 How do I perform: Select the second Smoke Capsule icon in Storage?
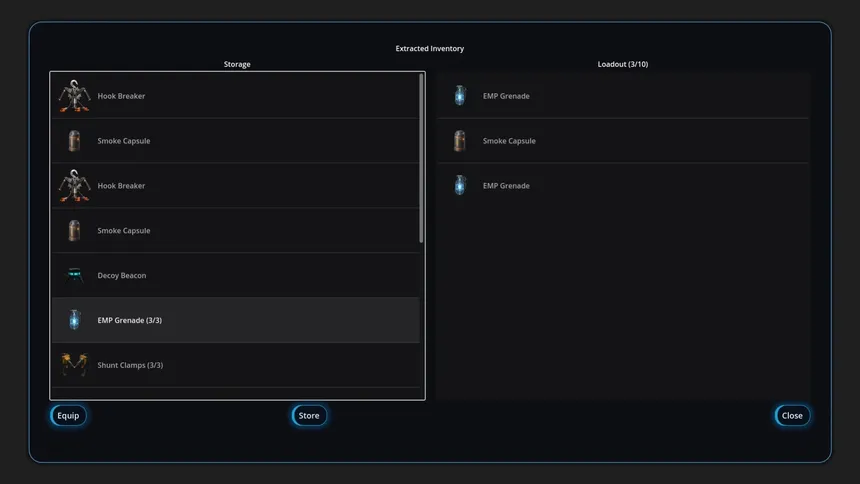pyautogui.click(x=74, y=231)
